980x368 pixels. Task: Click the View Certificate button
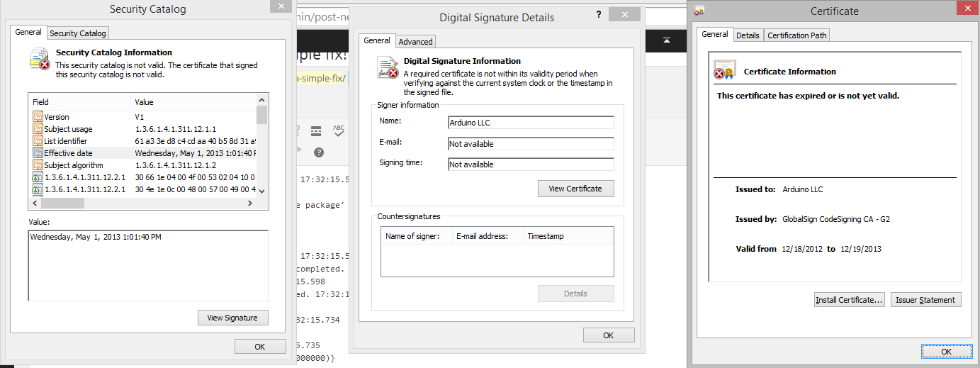point(575,189)
